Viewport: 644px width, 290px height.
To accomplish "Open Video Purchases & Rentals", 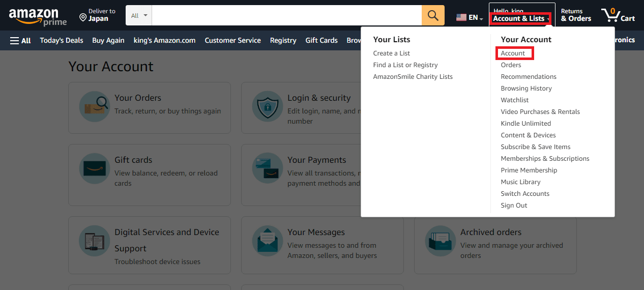I will pos(540,112).
